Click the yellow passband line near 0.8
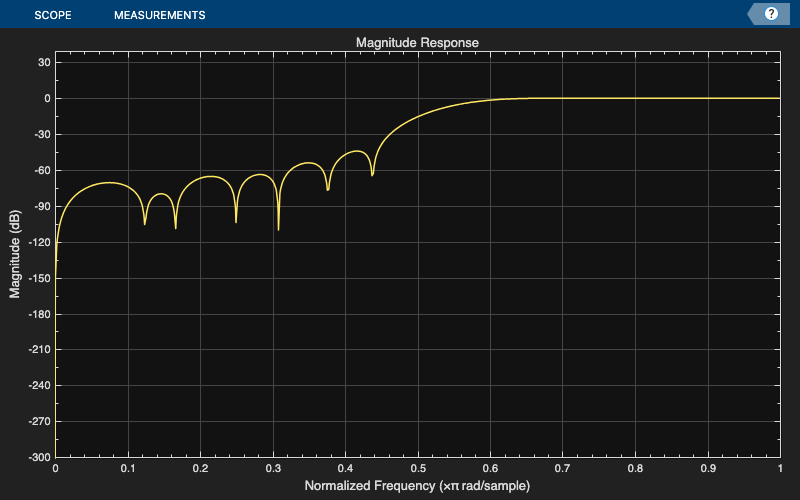This screenshot has height=500, width=800. 635,98
